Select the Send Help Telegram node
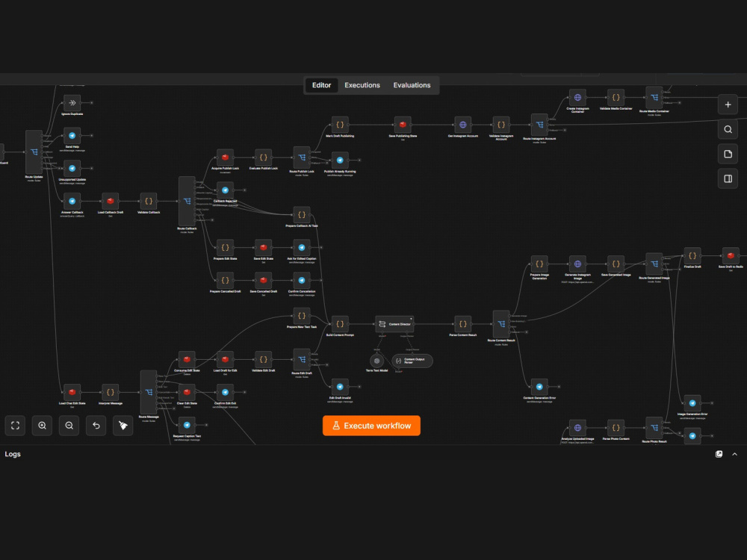The width and height of the screenshot is (747, 560). [x=72, y=136]
